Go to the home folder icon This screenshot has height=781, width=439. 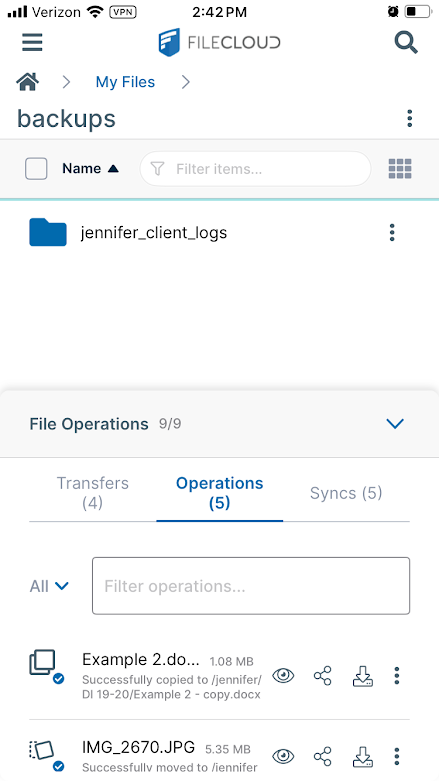28,82
